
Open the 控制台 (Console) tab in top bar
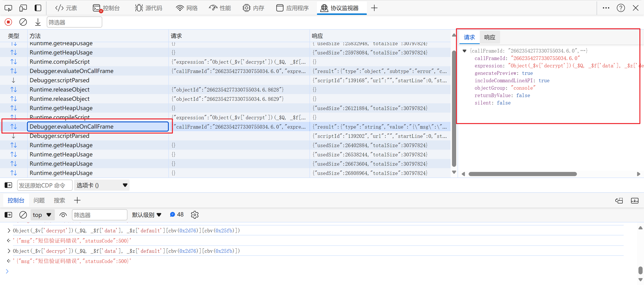tap(106, 8)
